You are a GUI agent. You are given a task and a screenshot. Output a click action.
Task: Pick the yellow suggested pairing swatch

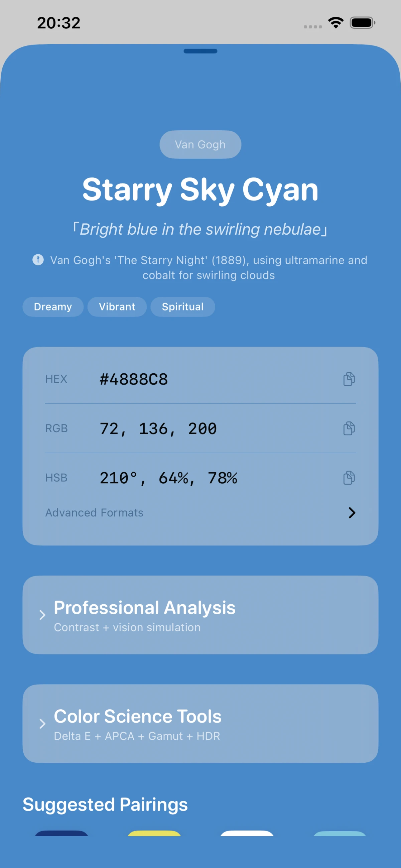(x=154, y=833)
